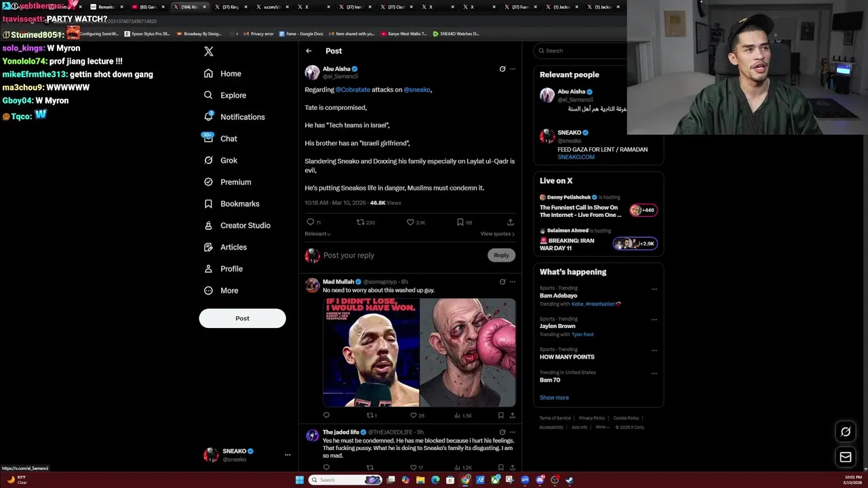Open Microsoft Edge from the taskbar
Viewport: 868px width, 488px height.
[435, 480]
